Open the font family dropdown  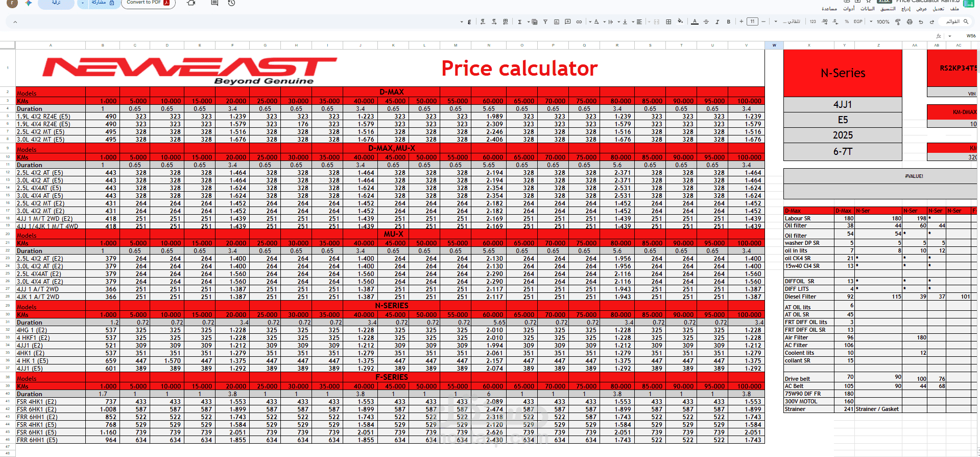pos(791,22)
